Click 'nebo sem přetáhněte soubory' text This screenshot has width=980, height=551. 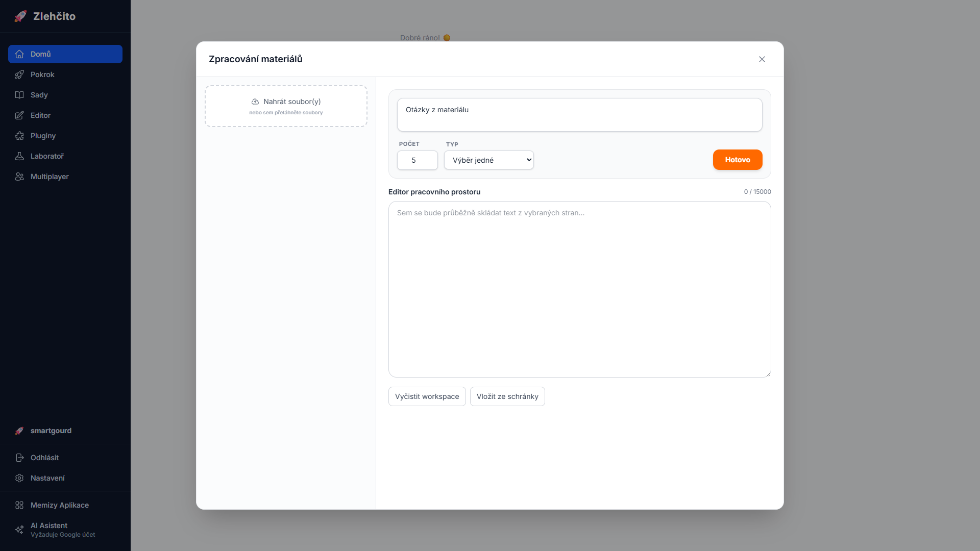point(286,113)
